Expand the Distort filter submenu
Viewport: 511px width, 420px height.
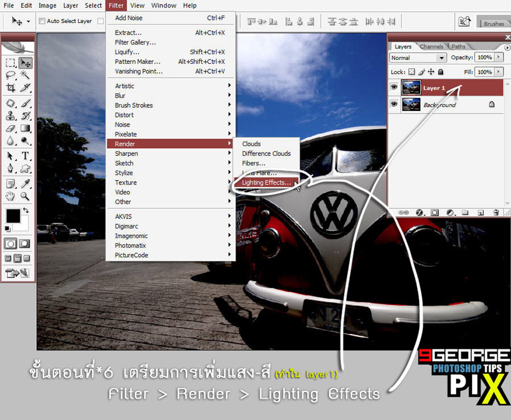click(x=171, y=115)
